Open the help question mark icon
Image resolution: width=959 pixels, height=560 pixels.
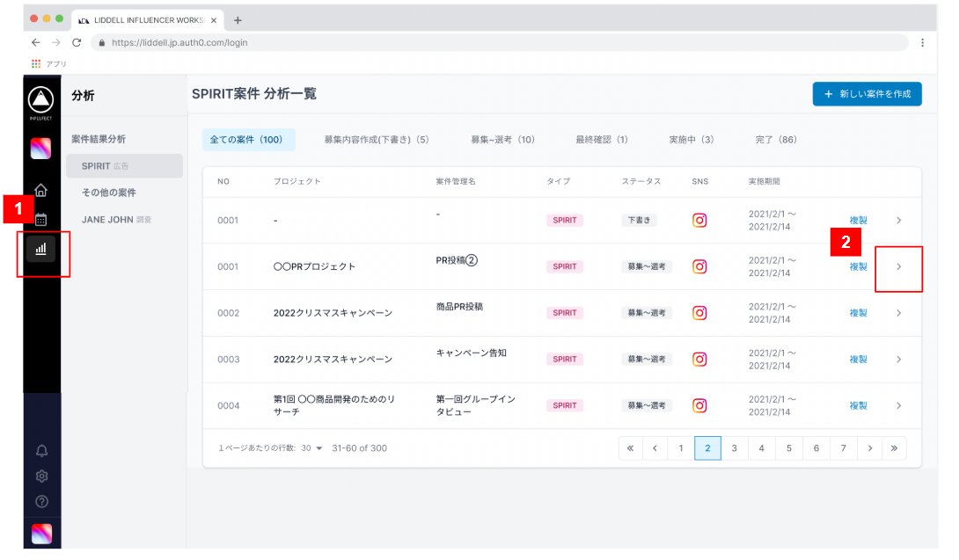click(41, 502)
